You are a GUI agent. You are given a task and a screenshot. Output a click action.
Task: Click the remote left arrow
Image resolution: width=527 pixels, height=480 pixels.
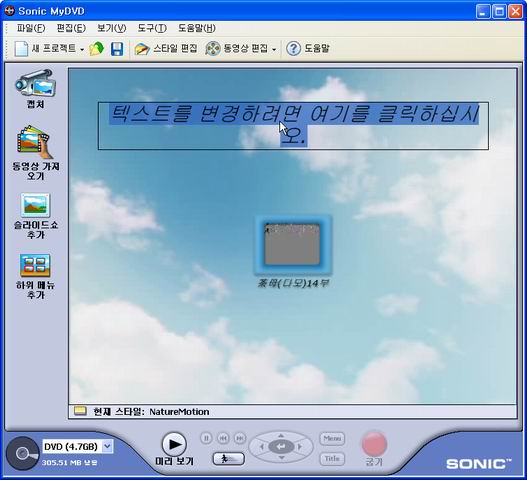tap(262, 447)
